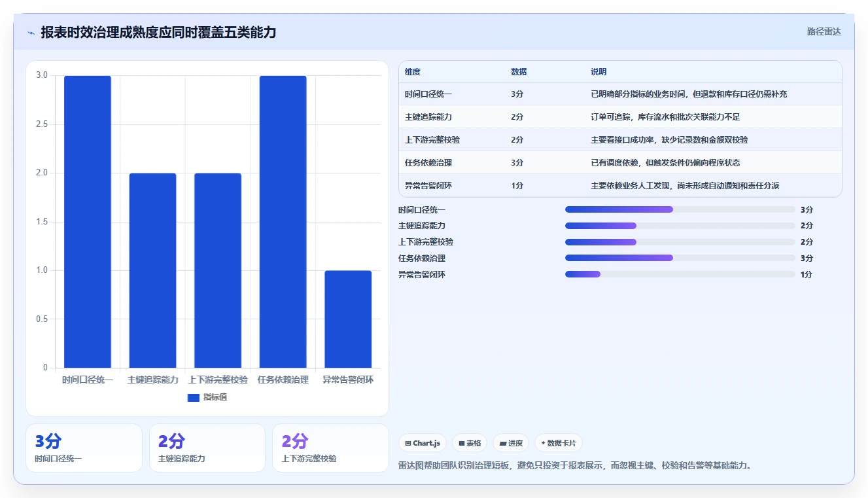Click the 进度 tag chip
The height and width of the screenshot is (498, 868).
(511, 443)
